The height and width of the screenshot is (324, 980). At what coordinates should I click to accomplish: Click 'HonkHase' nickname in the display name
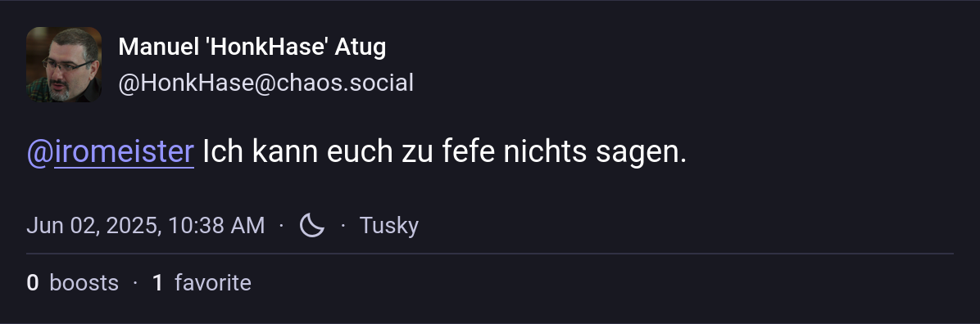pyautogui.click(x=267, y=47)
